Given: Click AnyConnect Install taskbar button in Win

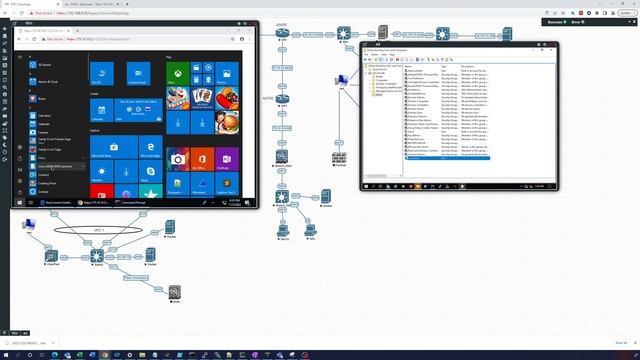Looking at the screenshot, I should click(x=56, y=202).
